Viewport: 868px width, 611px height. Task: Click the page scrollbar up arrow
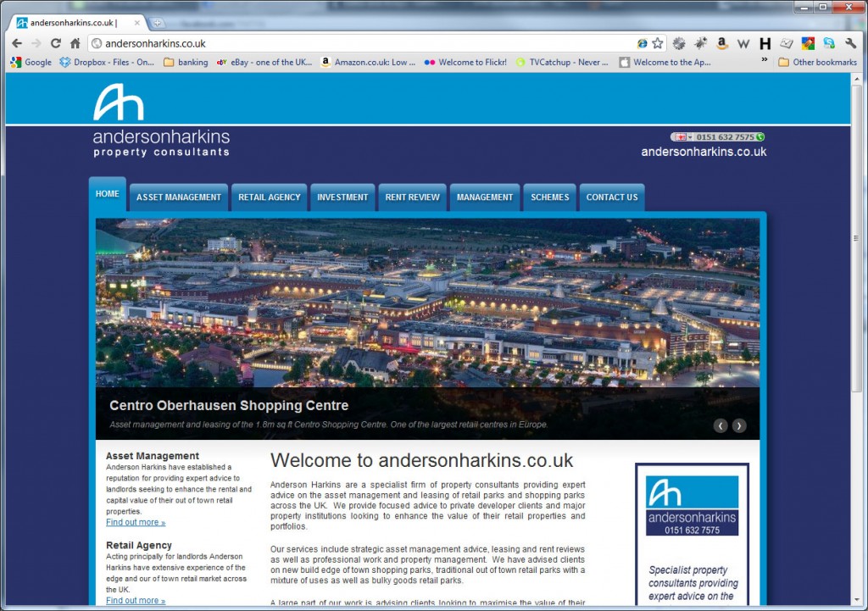[856, 79]
